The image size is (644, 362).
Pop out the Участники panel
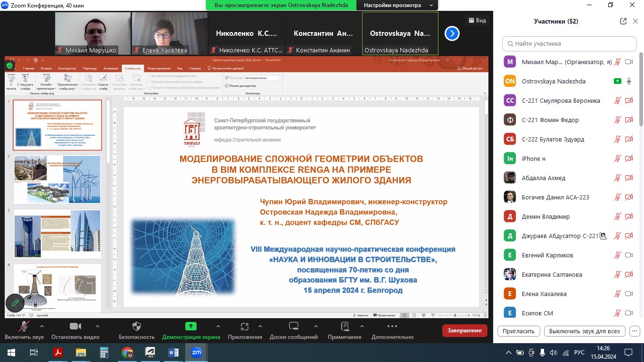point(623,21)
